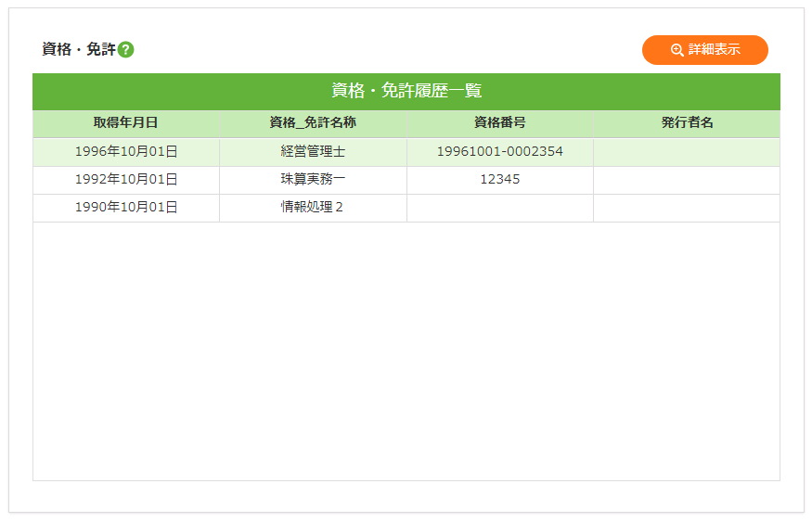Click the 1992年10月01日 date cell

coord(126,180)
